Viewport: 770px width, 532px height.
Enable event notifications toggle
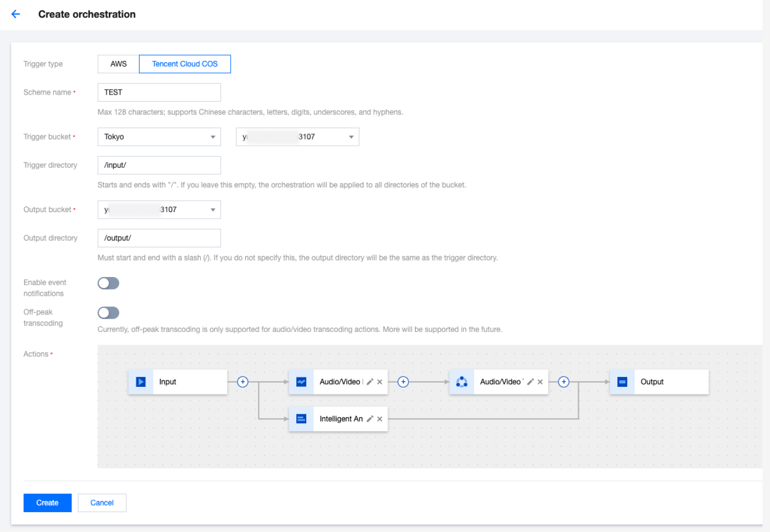pos(108,283)
